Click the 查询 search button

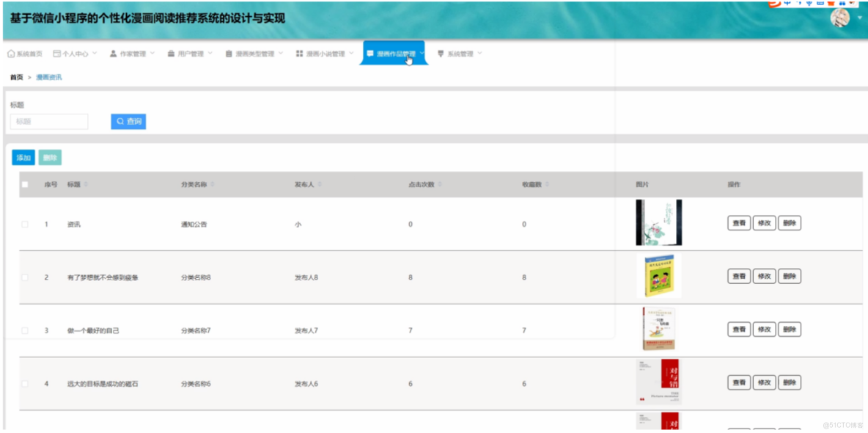click(128, 121)
